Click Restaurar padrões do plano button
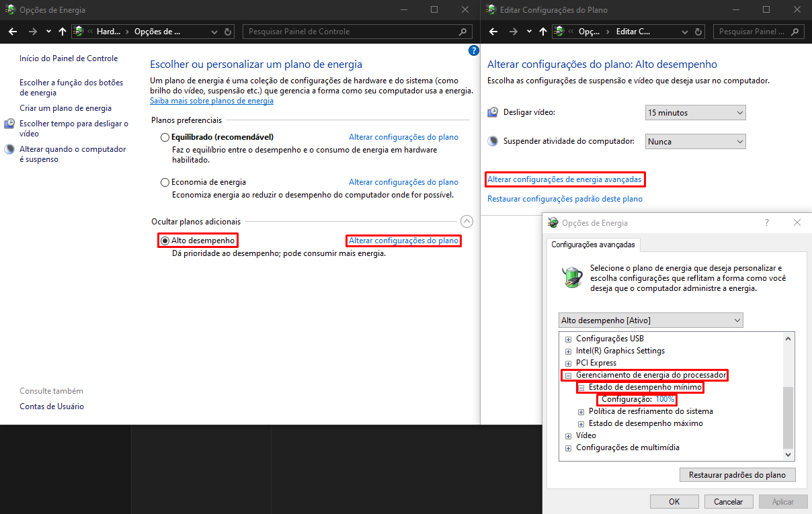The height and width of the screenshot is (514, 812). [x=737, y=475]
